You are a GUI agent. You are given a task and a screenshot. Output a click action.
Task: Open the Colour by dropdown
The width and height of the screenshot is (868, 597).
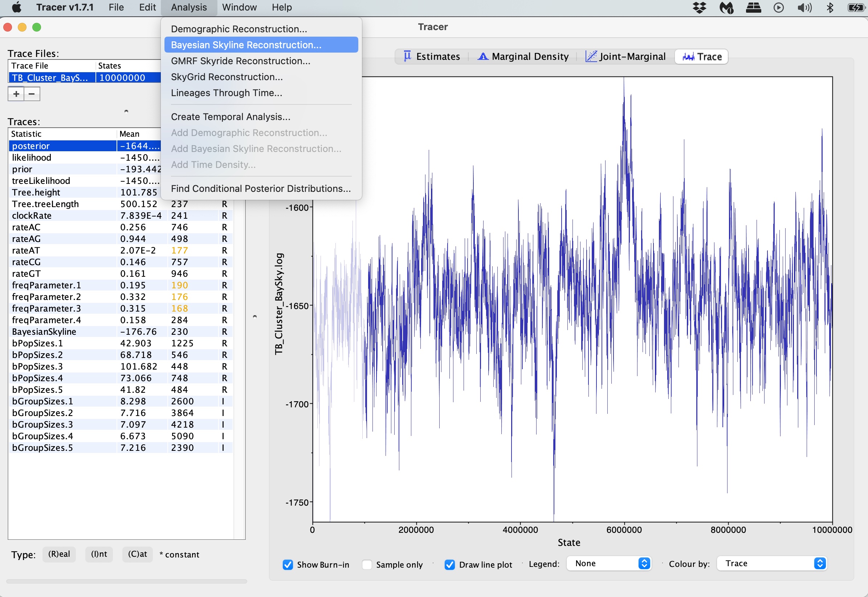pos(771,563)
